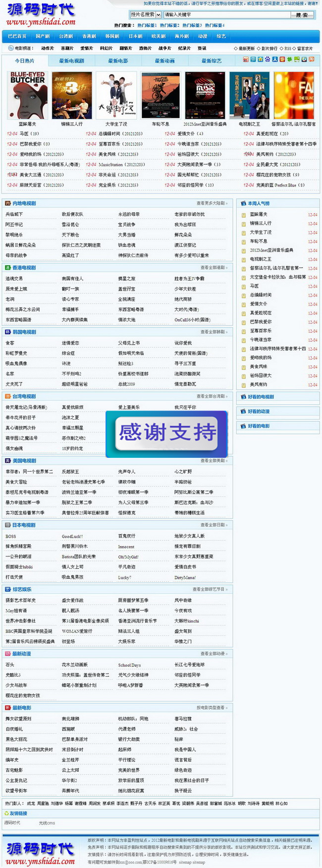Screen dimensions: 322x868
Task: Click MusicStation (20121203) entry
Action: click(122, 165)
